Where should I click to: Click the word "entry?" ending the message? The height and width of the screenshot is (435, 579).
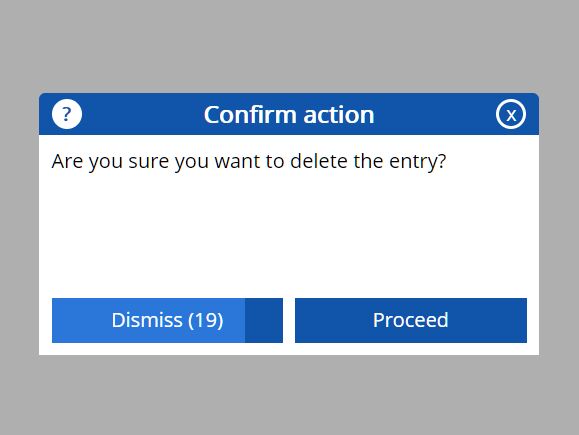[418, 162]
